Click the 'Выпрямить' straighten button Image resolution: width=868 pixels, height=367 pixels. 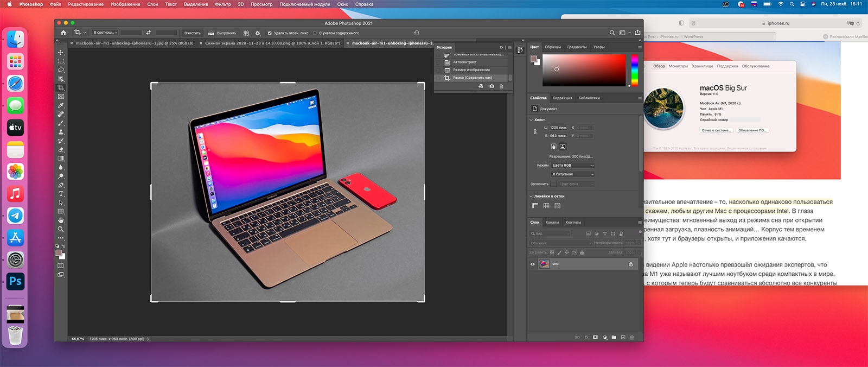(x=222, y=33)
